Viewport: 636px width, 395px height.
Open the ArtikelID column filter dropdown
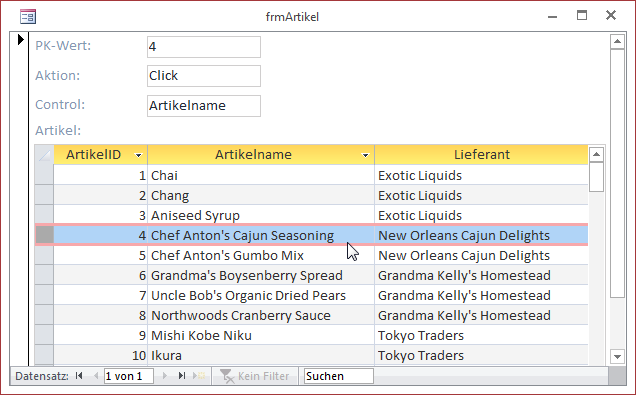point(138,155)
